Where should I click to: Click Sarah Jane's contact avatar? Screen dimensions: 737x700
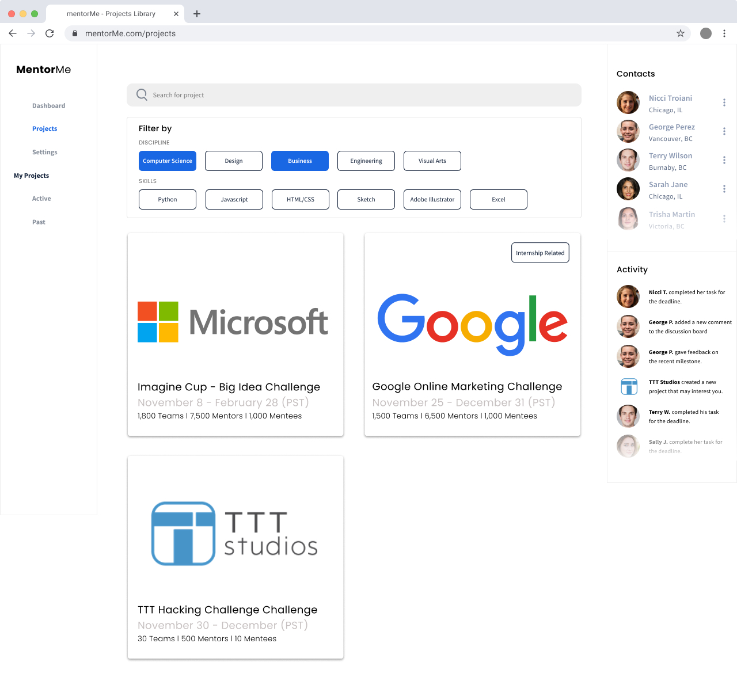click(x=628, y=189)
